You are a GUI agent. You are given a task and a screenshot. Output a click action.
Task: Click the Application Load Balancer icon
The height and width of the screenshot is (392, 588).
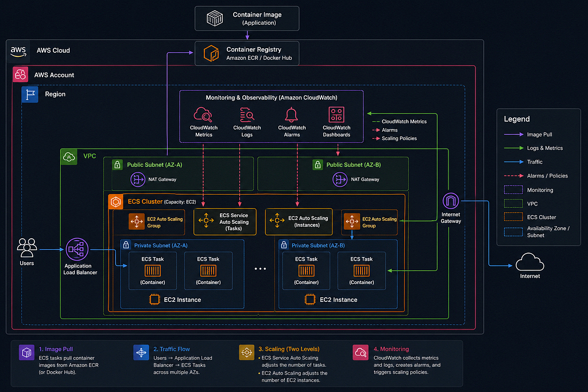point(77,249)
